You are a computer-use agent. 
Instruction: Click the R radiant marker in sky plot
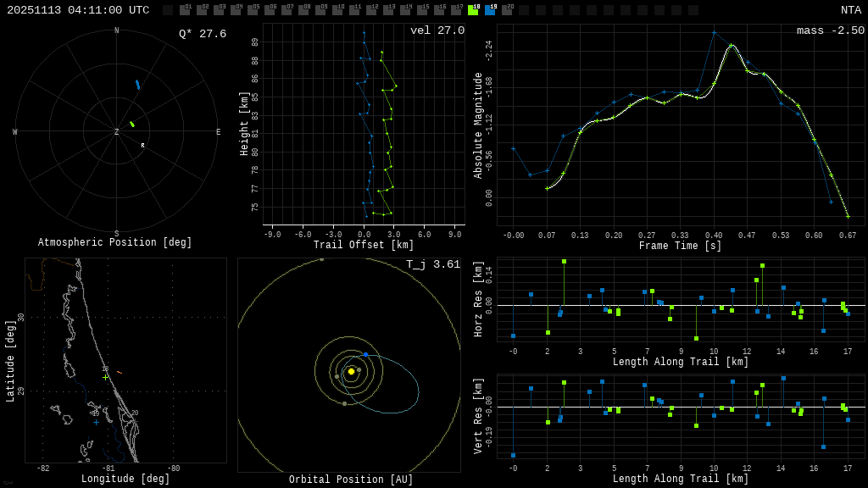(x=142, y=146)
